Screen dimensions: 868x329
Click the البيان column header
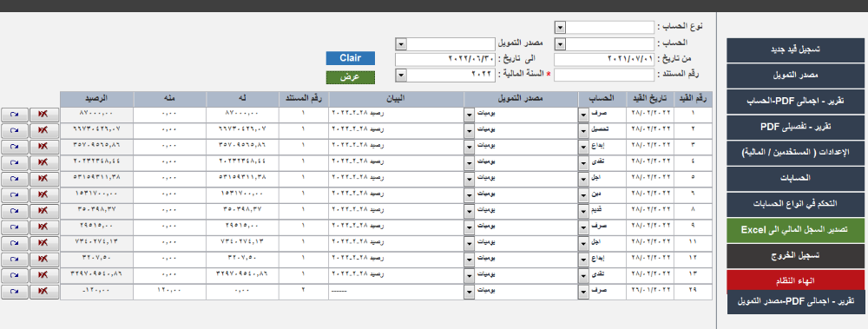[x=397, y=99]
